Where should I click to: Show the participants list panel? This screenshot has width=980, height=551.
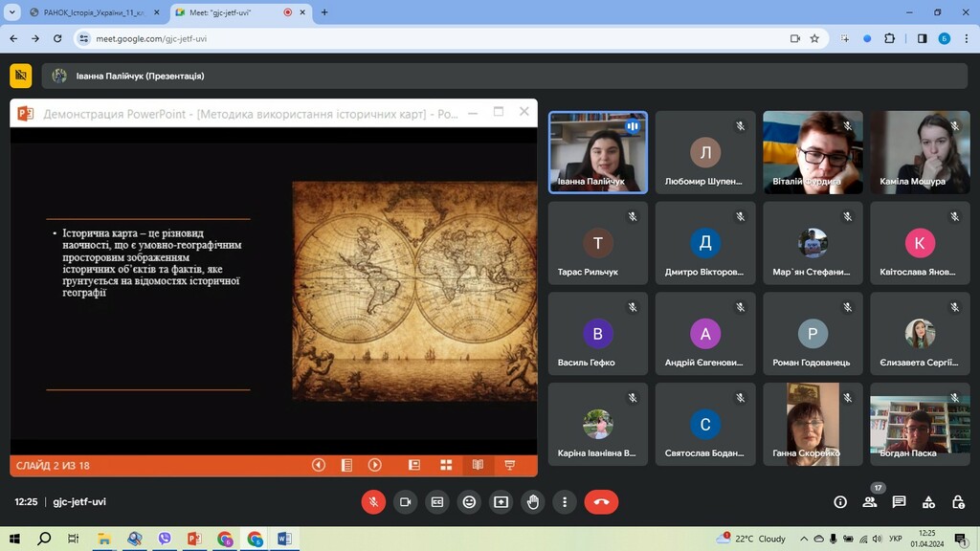(x=869, y=501)
